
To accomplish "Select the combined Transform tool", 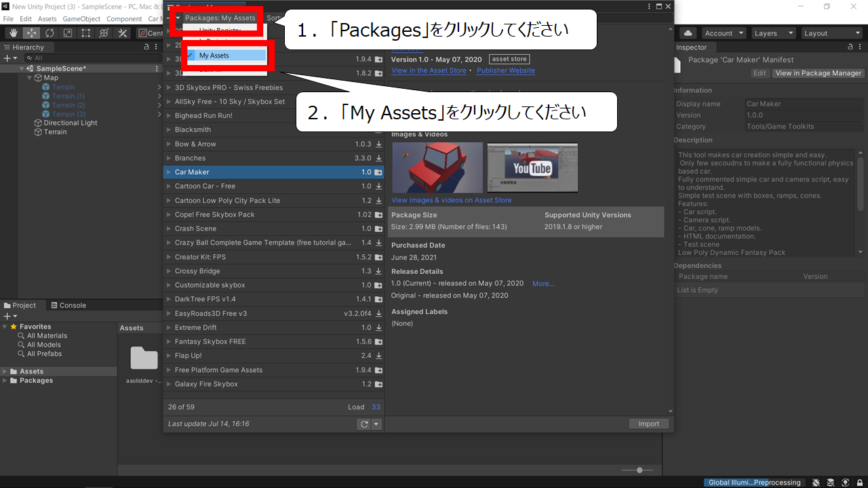I will [x=104, y=33].
